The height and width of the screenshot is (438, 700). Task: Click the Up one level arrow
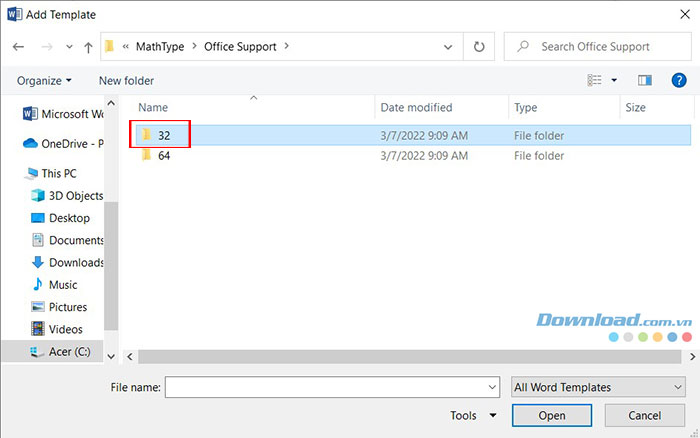89,47
